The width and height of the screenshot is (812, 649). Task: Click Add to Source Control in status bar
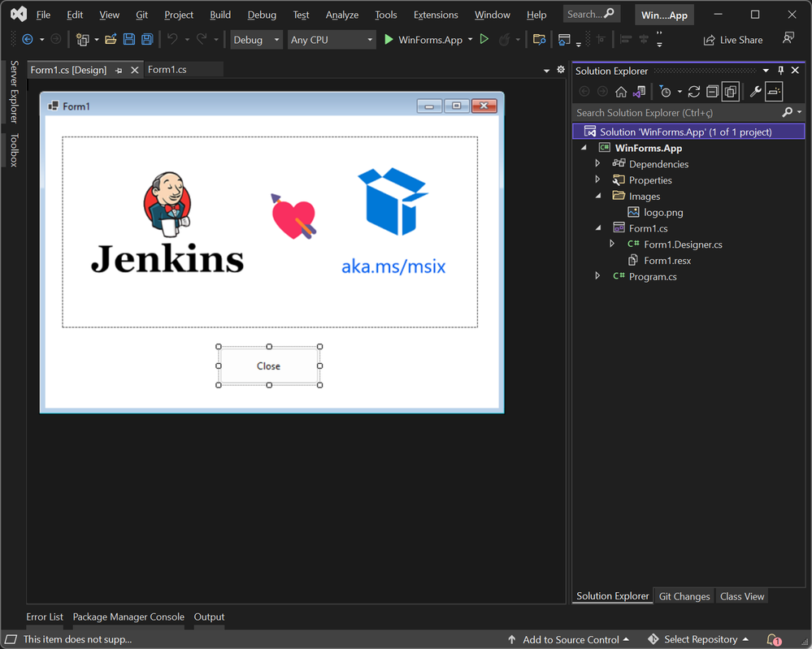pos(568,639)
